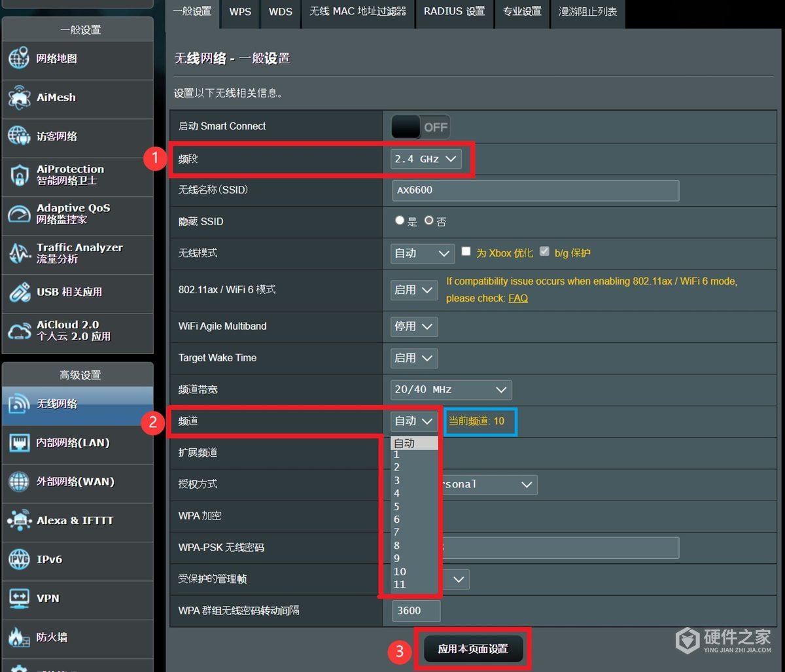Switch to the 一般设置 tab
Viewport: 785px width, 672px height.
192,12
